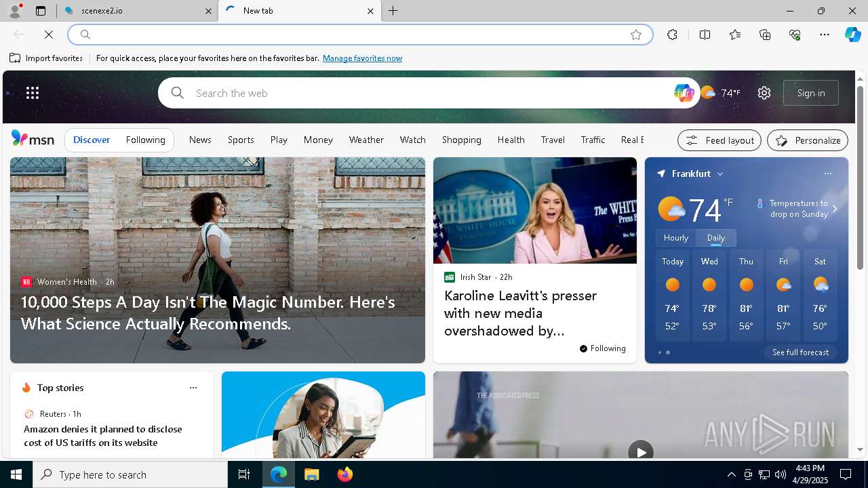
Task: Click the Copilot icon in search box
Action: pyautogui.click(x=684, y=93)
